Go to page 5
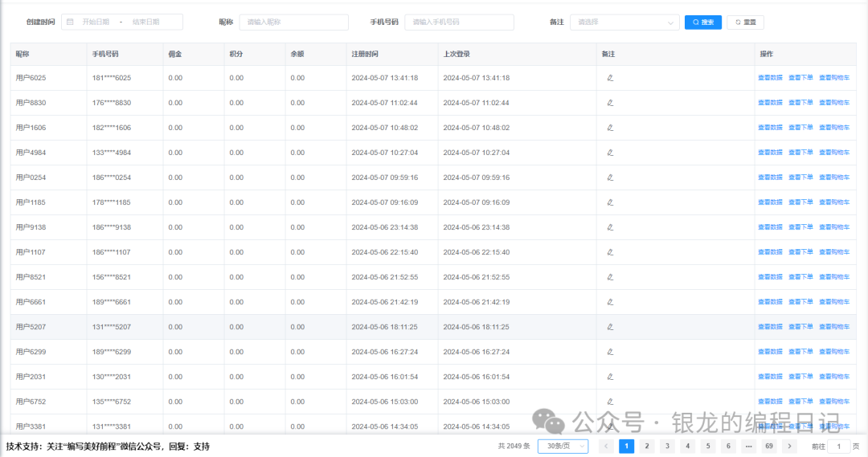This screenshot has height=457, width=868. [x=708, y=446]
